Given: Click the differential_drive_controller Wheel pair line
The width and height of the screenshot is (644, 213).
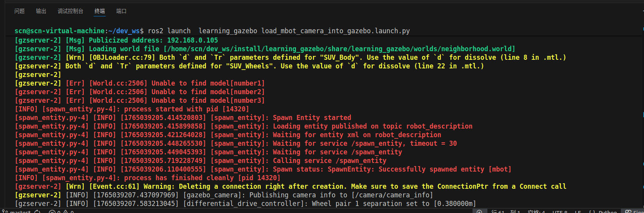Looking at the screenshot, I should coord(245,204).
